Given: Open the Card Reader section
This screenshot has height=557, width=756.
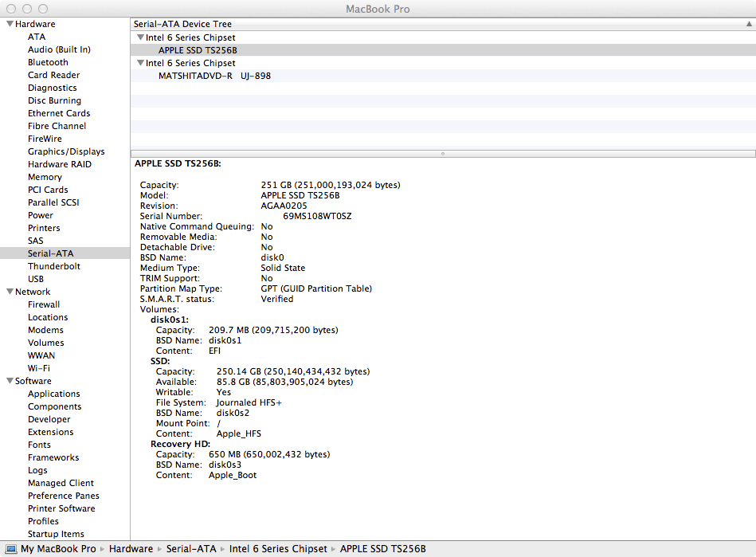Looking at the screenshot, I should [x=53, y=75].
